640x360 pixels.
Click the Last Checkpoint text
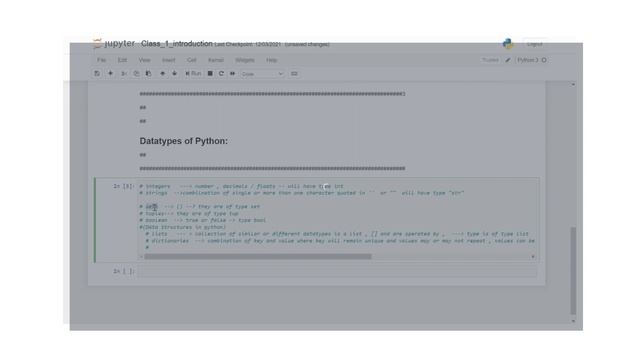point(248,44)
